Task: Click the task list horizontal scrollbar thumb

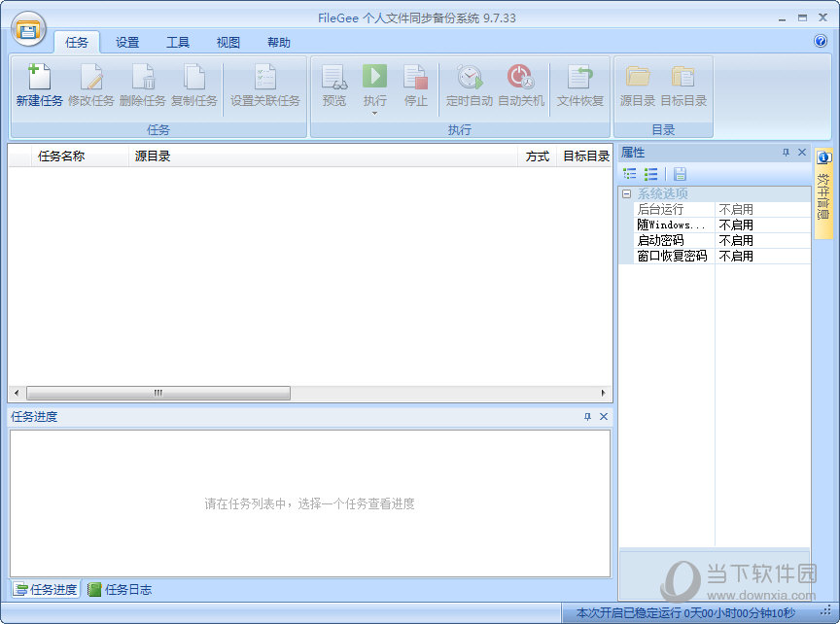Action: [158, 393]
